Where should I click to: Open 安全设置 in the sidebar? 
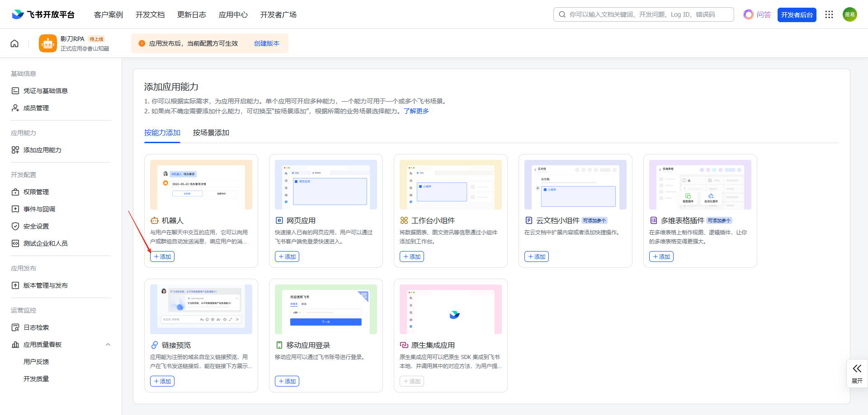click(x=36, y=226)
